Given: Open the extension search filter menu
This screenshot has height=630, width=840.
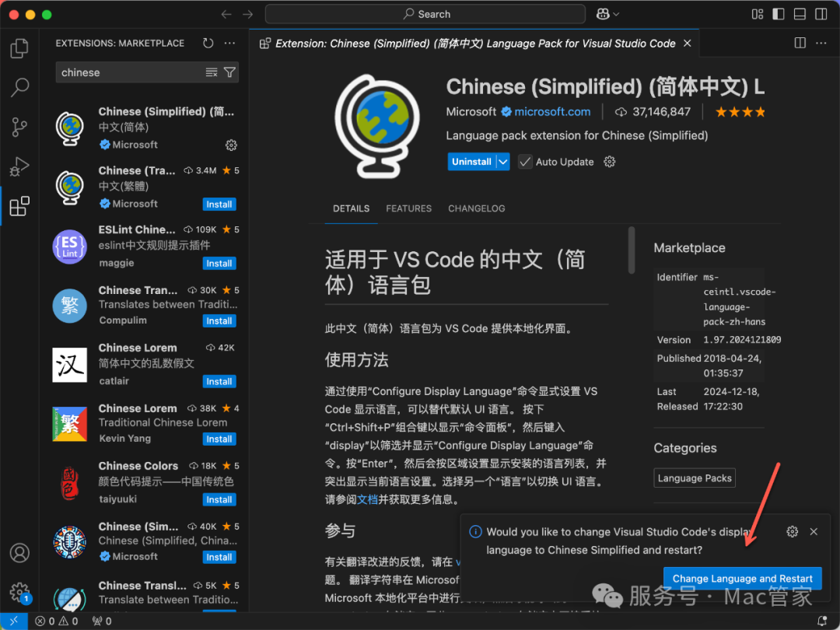Looking at the screenshot, I should pyautogui.click(x=229, y=72).
